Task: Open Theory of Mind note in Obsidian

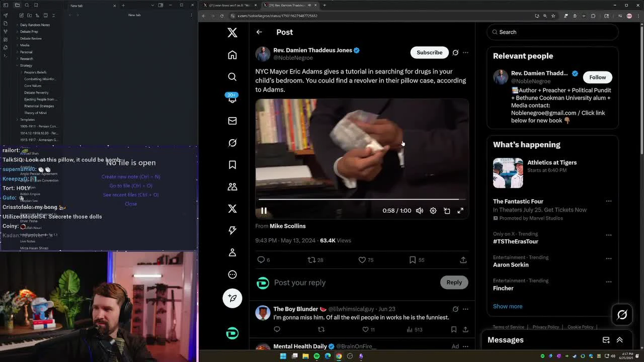Action: point(35,113)
